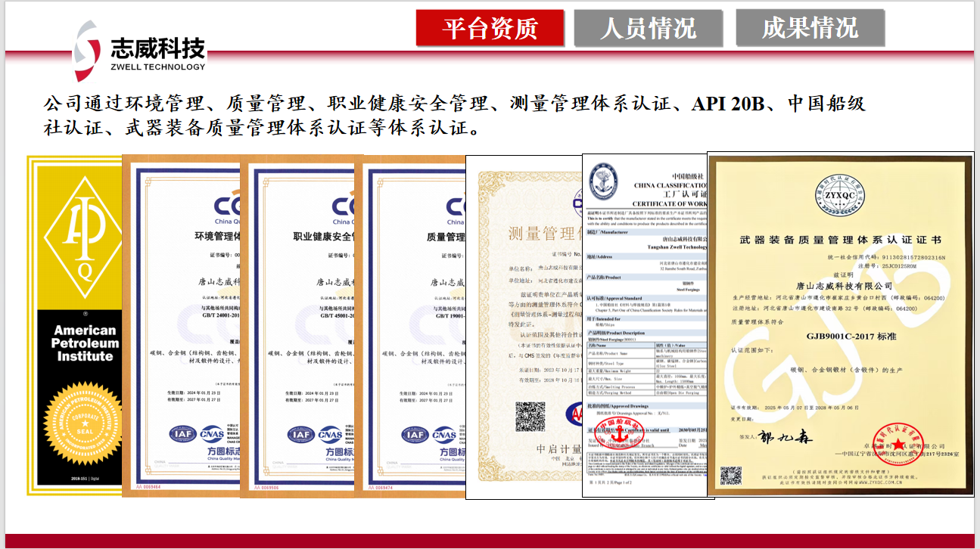Screen dimensions: 980x549
Task: Click QR code on 武器装备 certificate
Action: (731, 476)
